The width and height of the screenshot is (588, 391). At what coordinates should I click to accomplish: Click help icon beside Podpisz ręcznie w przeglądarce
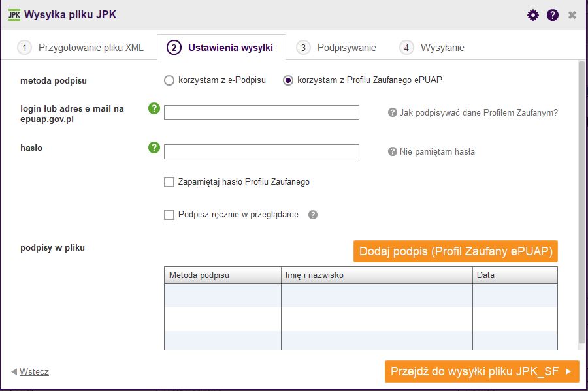click(x=313, y=215)
